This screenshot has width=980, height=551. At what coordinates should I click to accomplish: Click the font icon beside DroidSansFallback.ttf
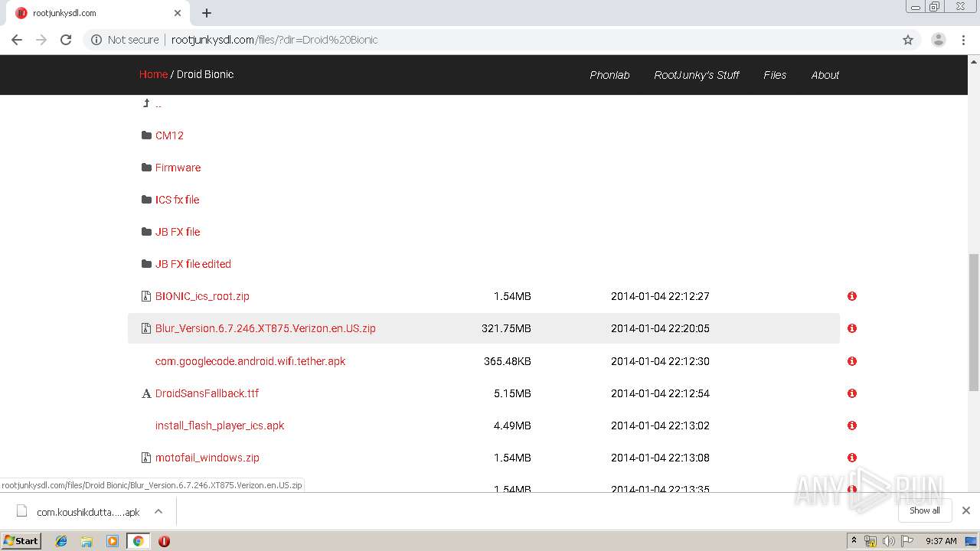coord(146,393)
